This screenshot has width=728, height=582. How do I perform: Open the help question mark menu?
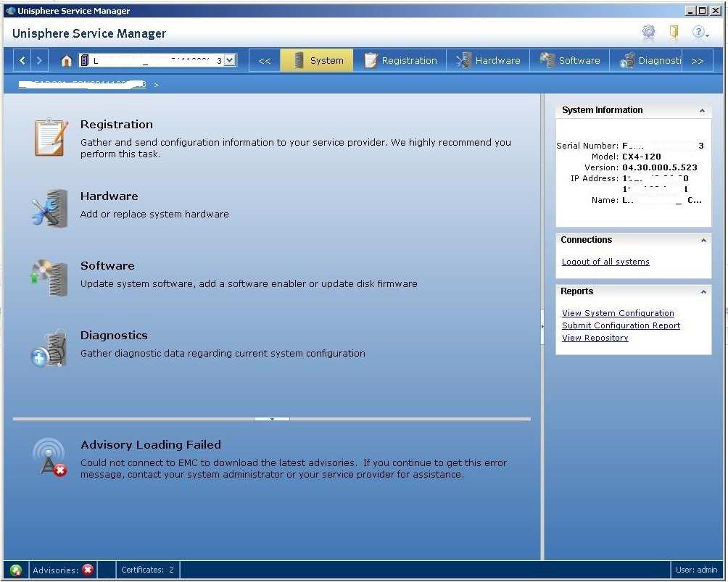click(x=700, y=32)
